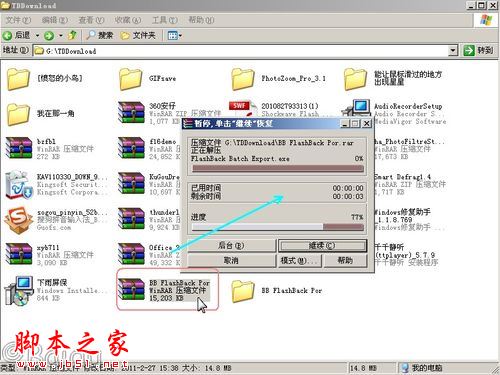Open the 编辑(E) menu
Viewport: 500px width, 375px height.
click(x=55, y=20)
